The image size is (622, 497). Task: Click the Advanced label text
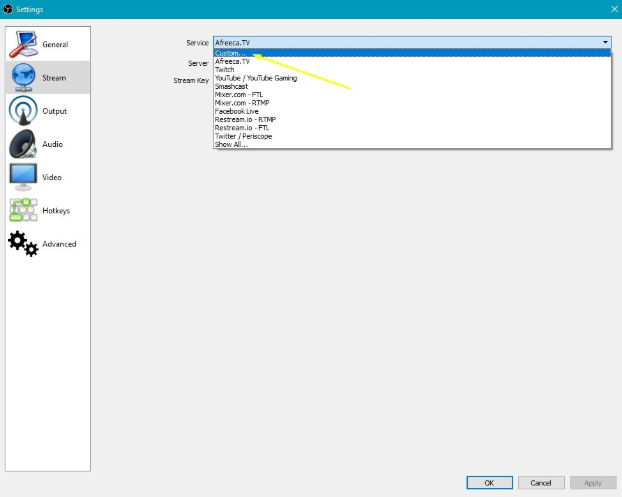59,244
